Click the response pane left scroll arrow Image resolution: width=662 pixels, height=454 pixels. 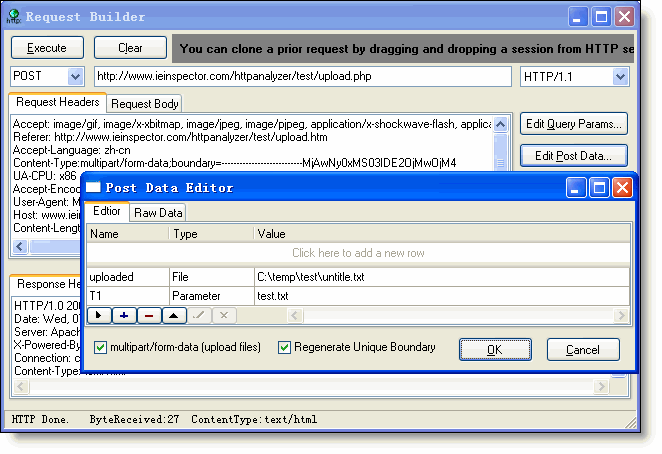(21, 386)
